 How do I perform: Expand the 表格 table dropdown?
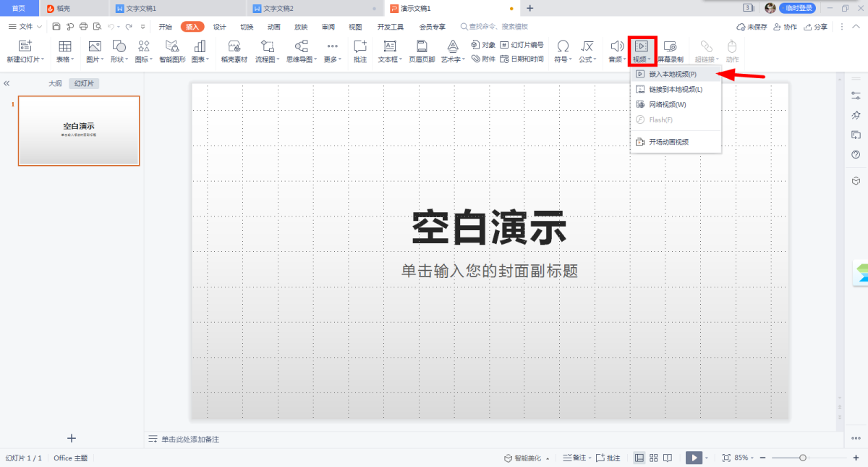pyautogui.click(x=64, y=59)
